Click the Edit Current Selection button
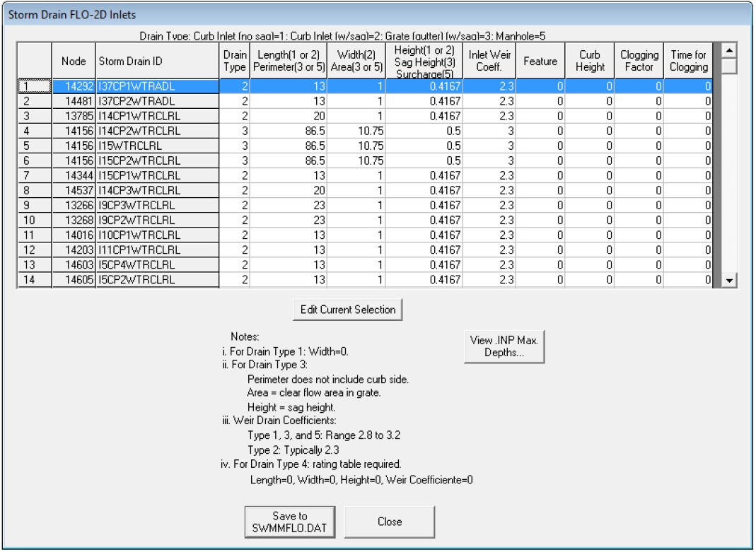 (348, 310)
